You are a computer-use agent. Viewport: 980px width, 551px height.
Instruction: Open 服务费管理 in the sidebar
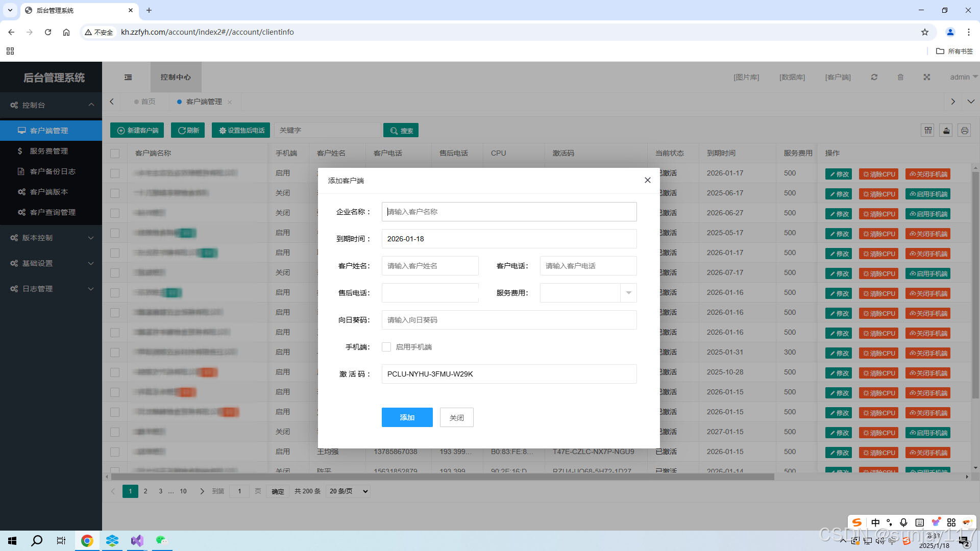49,151
